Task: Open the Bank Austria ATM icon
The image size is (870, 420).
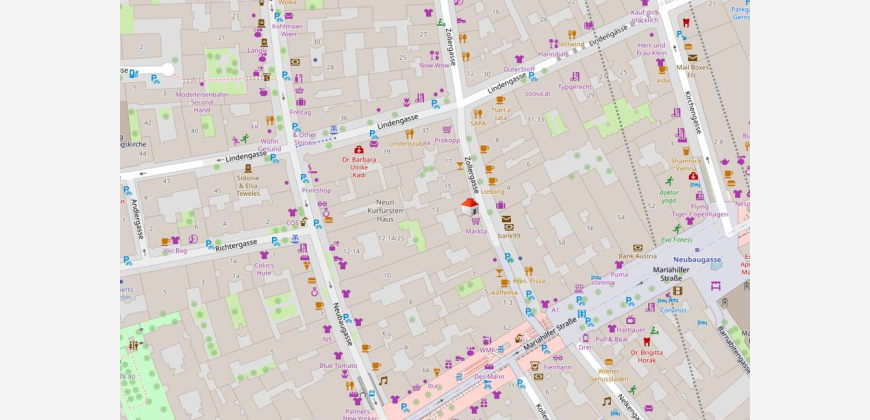Action: [638, 248]
